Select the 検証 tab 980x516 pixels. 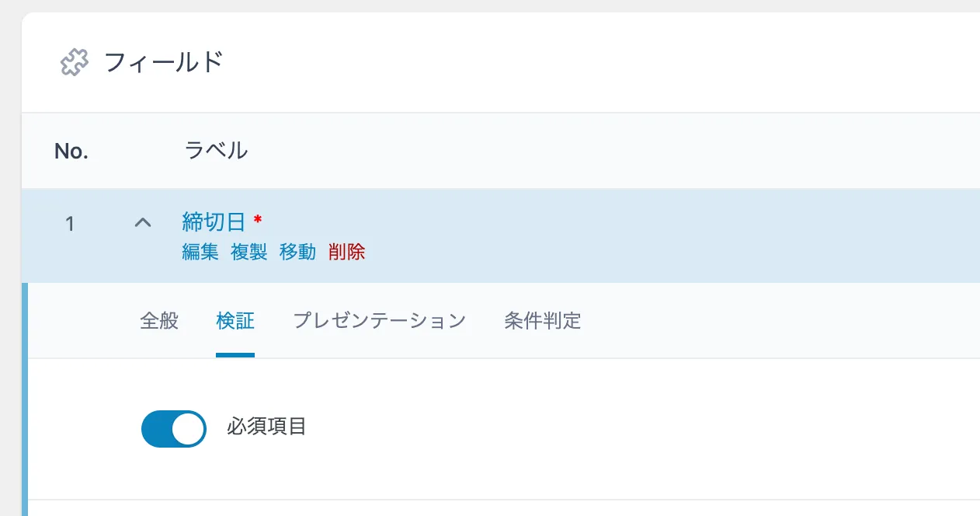point(235,320)
